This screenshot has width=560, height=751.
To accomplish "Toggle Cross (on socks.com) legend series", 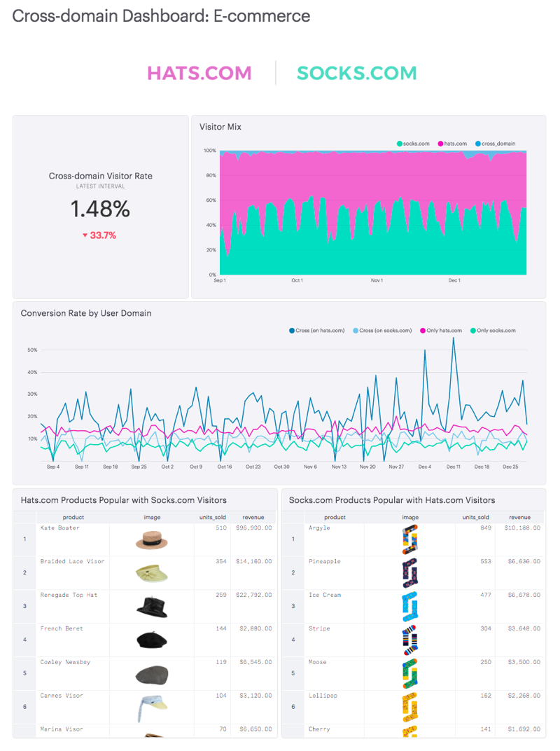I will click(x=382, y=331).
